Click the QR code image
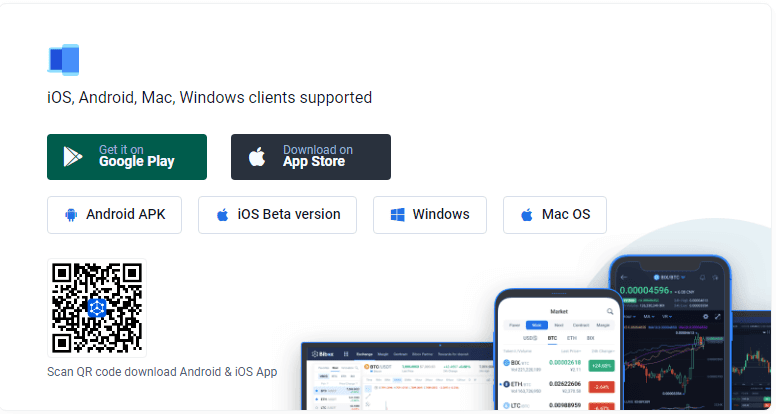Screen dimensions: 776x414 [97, 308]
